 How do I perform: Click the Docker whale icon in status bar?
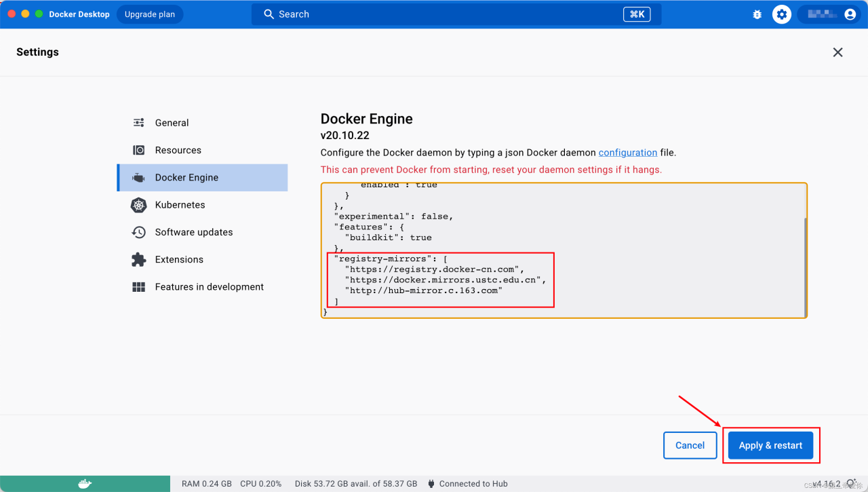click(x=85, y=484)
